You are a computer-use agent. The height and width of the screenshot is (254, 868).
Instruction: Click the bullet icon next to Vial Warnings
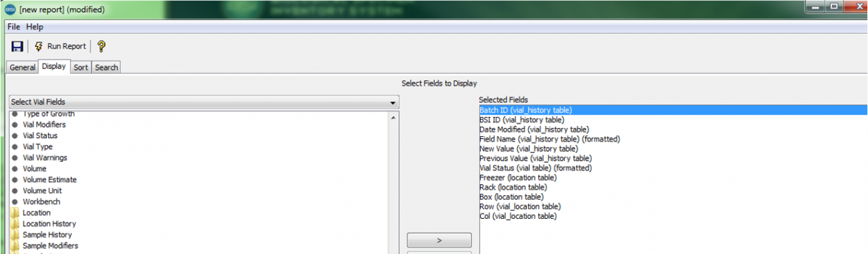tap(14, 158)
